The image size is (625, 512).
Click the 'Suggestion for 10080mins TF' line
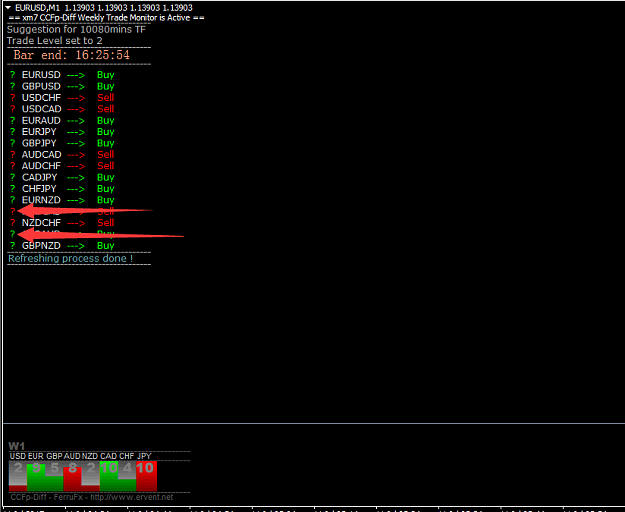[x=77, y=29]
